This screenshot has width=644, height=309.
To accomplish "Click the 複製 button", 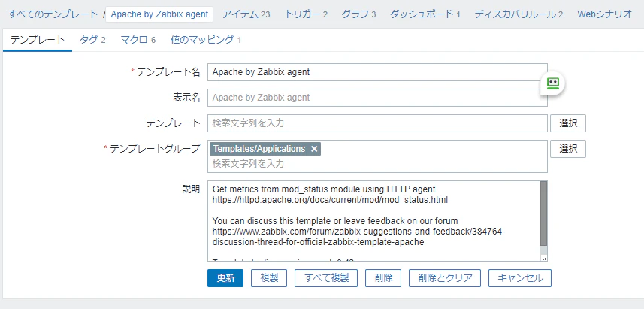I will [269, 278].
